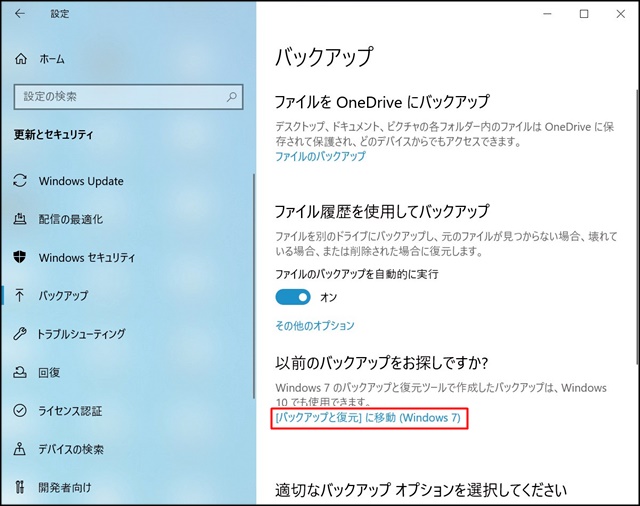Click the オン toggle state label
Image resolution: width=640 pixels, height=506 pixels.
pos(329,297)
